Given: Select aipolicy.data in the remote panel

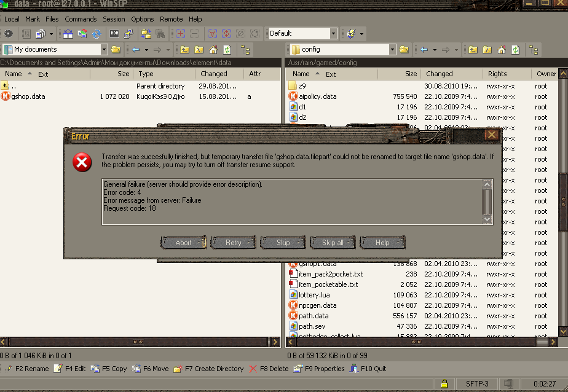Looking at the screenshot, I should tap(318, 96).
